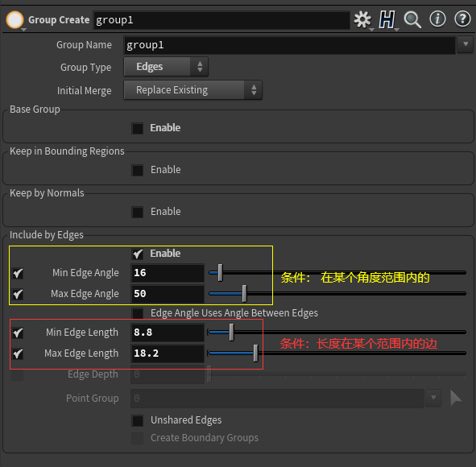
Task: Open the node info icon
Action: [437, 19]
